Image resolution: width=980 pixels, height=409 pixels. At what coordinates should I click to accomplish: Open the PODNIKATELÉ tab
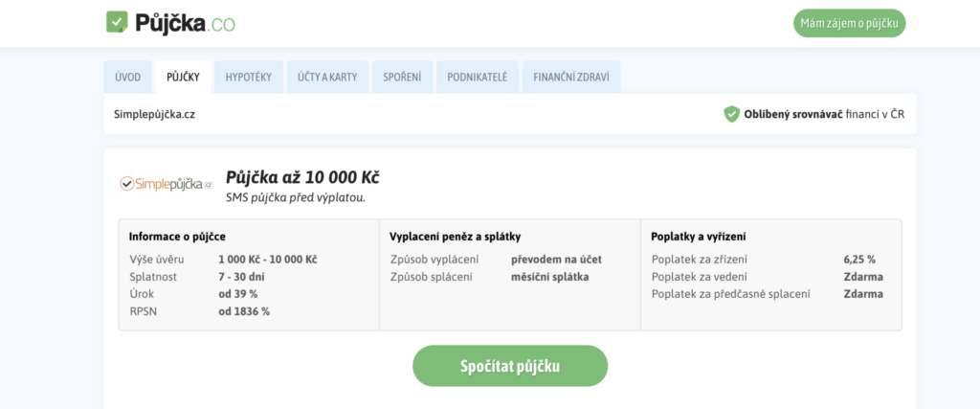476,78
